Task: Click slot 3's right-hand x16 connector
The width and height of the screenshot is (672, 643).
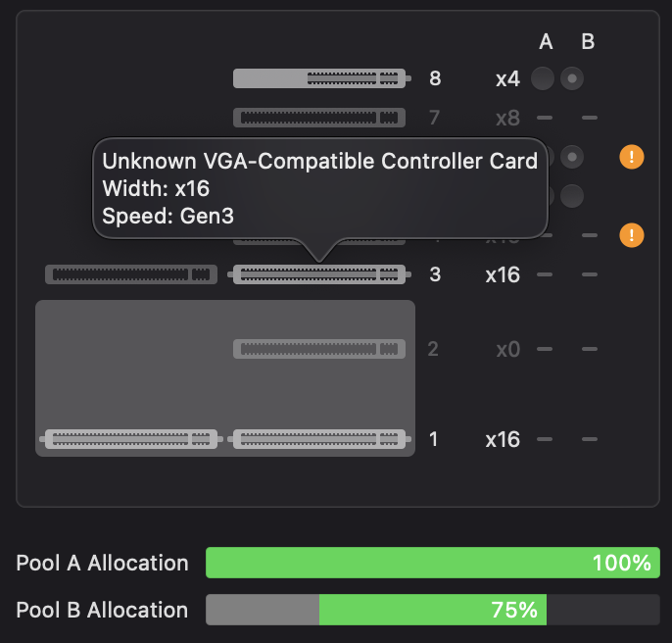Action: [x=319, y=274]
